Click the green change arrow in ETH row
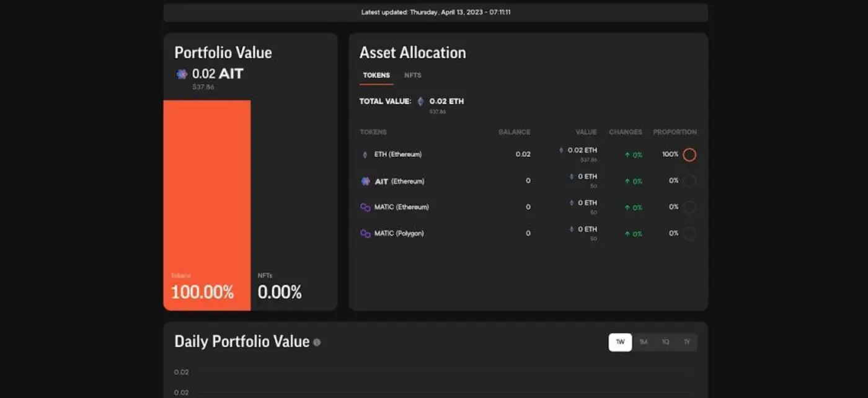The height and width of the screenshot is (398, 868). coord(627,155)
